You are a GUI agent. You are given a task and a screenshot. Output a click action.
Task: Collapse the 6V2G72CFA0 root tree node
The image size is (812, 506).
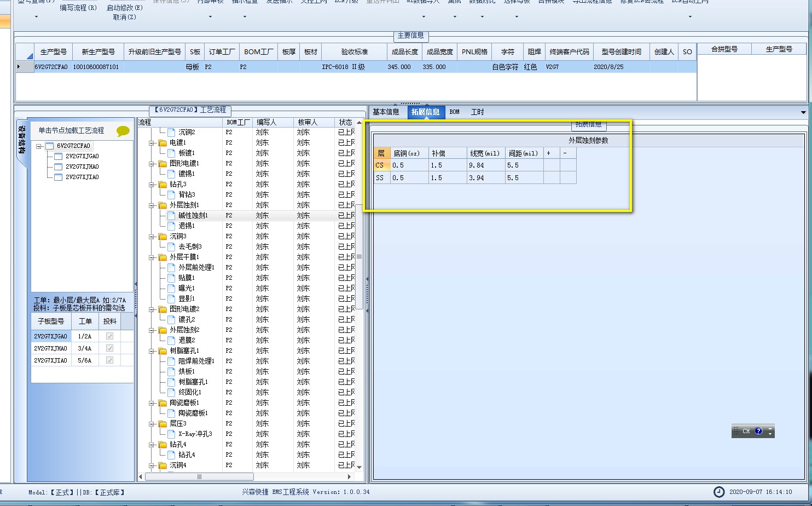pos(39,146)
